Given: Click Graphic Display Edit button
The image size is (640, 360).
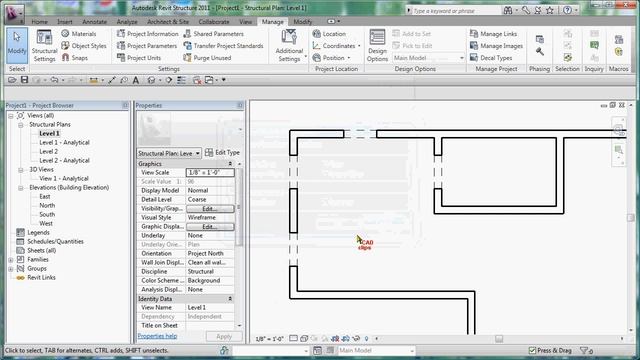Looking at the screenshot, I should (x=210, y=227).
